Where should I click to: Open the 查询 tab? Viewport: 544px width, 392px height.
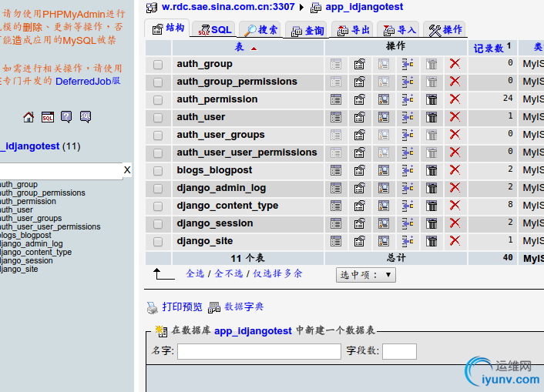tap(307, 31)
